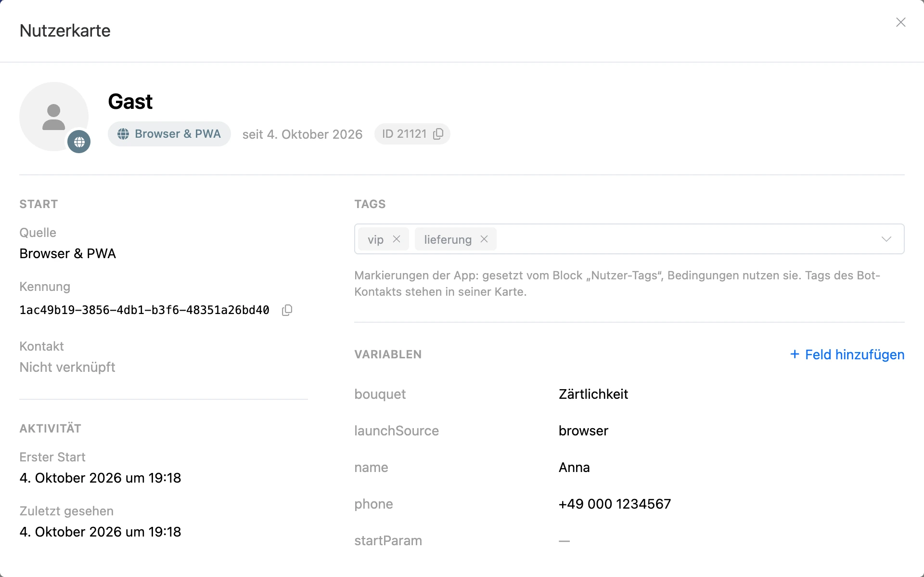Image resolution: width=924 pixels, height=577 pixels.
Task: Close the Nutzerkarte dialog
Action: [900, 23]
